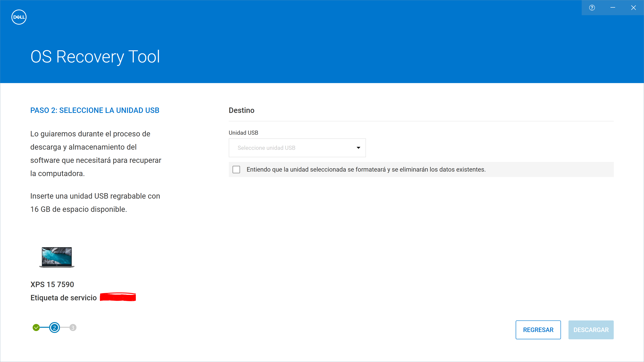The image size is (644, 362).
Task: Minimize the OS Recovery Tool window
Action: point(613,7)
